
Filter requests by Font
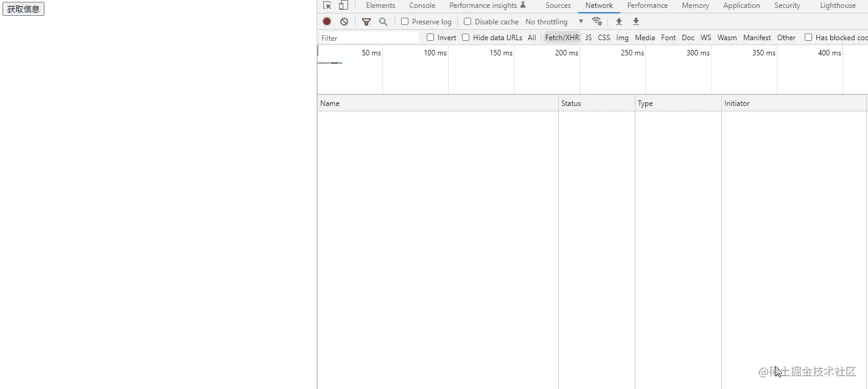(668, 38)
